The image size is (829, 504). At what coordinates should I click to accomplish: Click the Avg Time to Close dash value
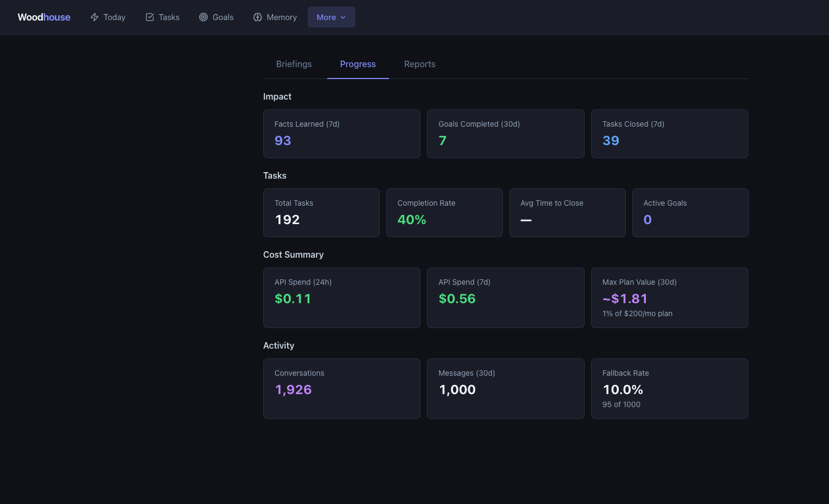point(526,220)
